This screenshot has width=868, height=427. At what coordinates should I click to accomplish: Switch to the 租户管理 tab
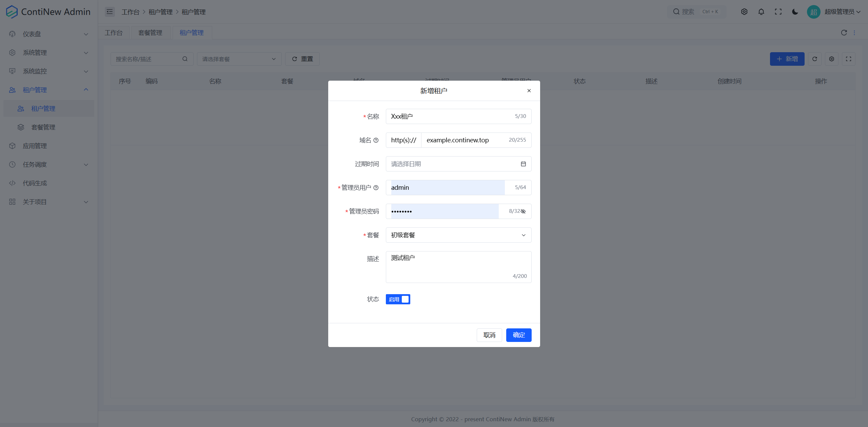click(x=192, y=33)
